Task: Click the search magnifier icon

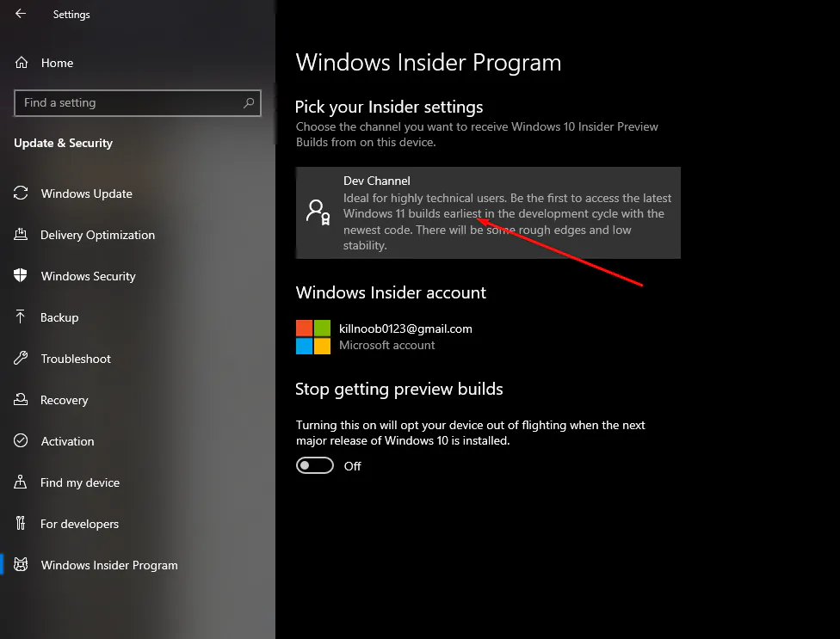Action: pos(249,102)
